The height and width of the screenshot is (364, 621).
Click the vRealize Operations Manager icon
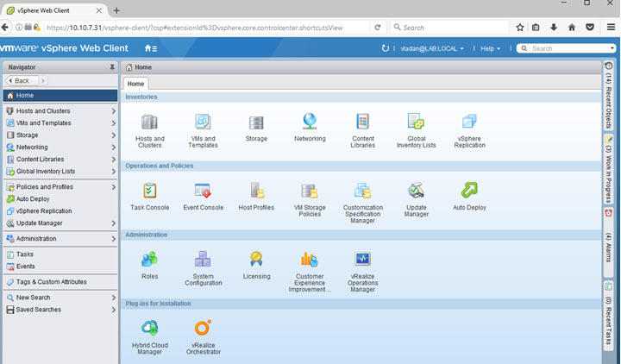pyautogui.click(x=362, y=260)
